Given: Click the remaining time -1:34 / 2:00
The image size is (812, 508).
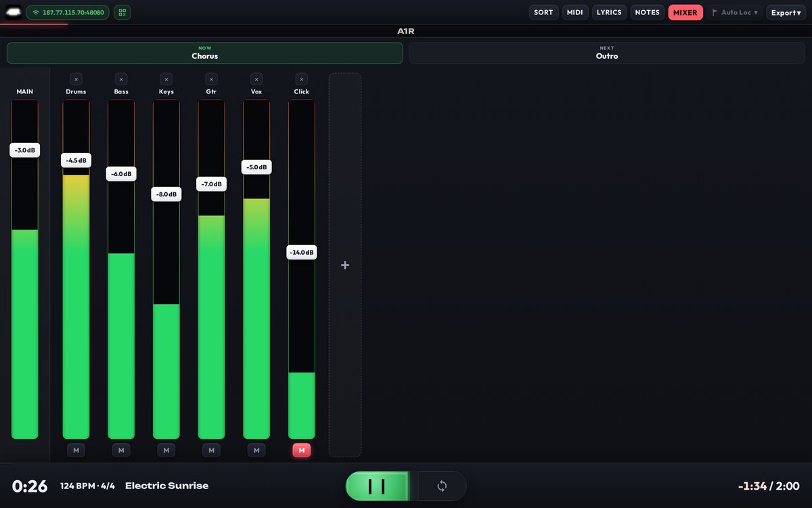Looking at the screenshot, I should click(769, 486).
